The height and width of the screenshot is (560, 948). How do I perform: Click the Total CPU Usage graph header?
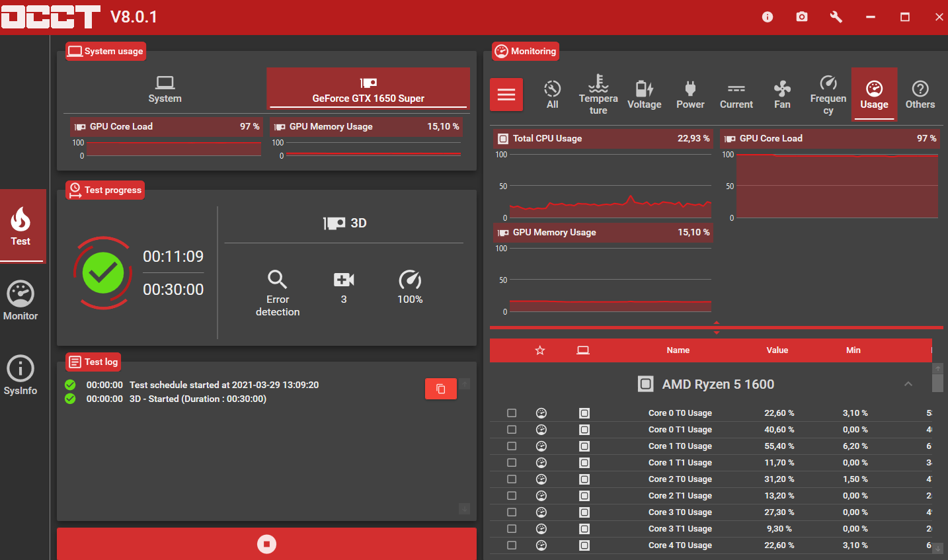(603, 139)
